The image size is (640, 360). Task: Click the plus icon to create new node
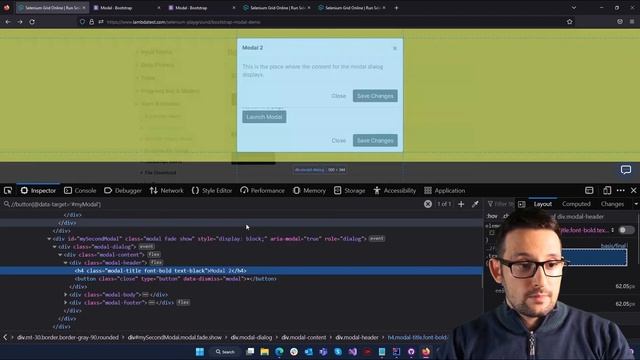[461, 204]
